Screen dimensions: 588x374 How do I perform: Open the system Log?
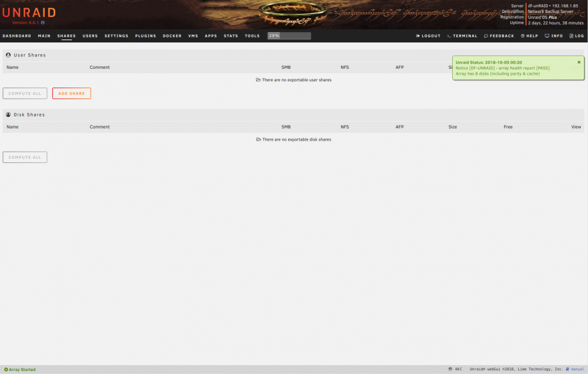coord(577,36)
